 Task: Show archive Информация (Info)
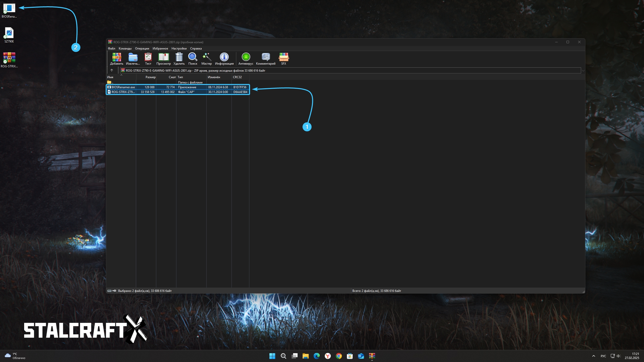click(x=224, y=59)
